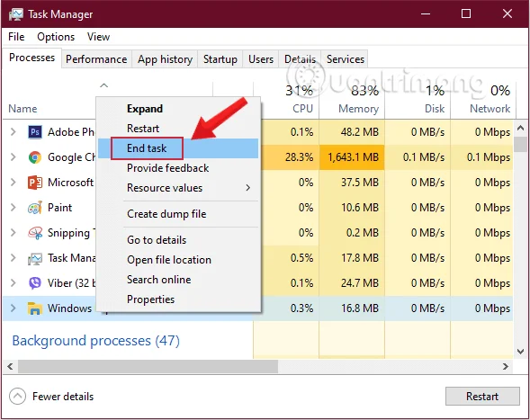Screen dimensions: 530x420
Task: Click the 28.3% CPU cell
Action: tap(286, 157)
